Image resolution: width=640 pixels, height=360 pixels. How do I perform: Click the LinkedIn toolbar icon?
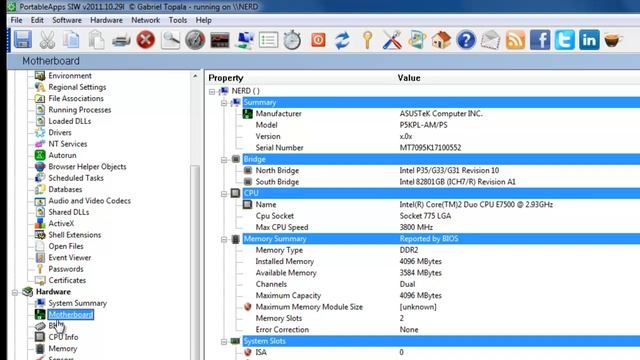[589, 40]
